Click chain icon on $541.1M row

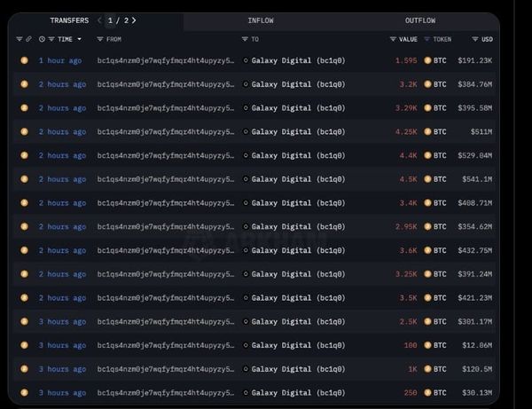coord(24,179)
